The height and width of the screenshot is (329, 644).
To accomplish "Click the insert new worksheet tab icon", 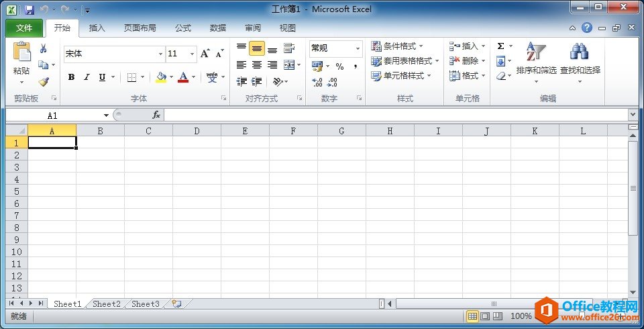I will 176,303.
